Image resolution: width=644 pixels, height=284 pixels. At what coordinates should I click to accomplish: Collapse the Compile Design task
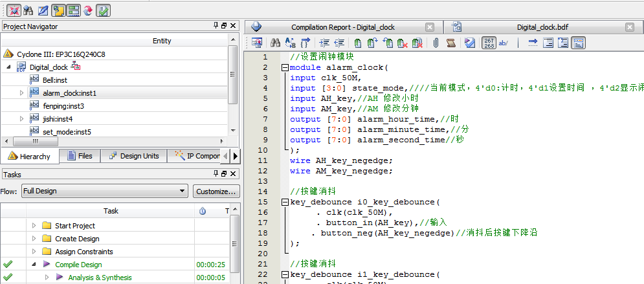click(34, 265)
